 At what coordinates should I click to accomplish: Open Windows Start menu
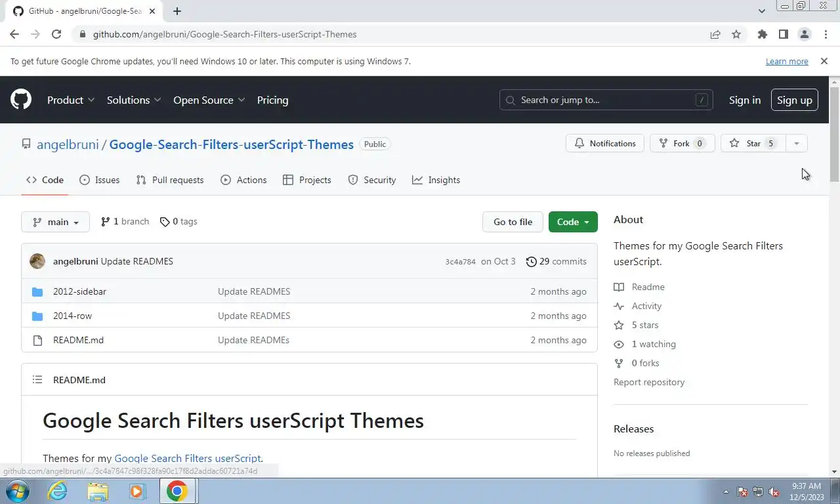click(16, 491)
